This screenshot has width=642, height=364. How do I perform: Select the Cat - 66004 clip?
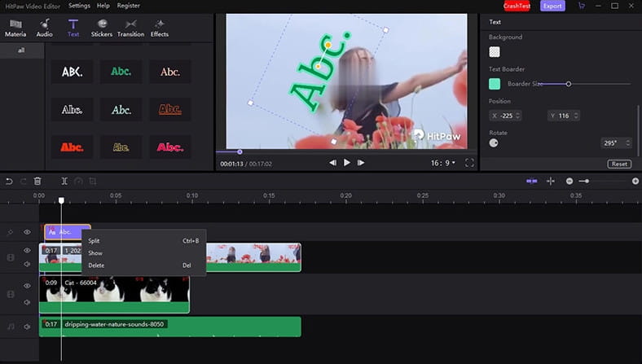(x=114, y=295)
